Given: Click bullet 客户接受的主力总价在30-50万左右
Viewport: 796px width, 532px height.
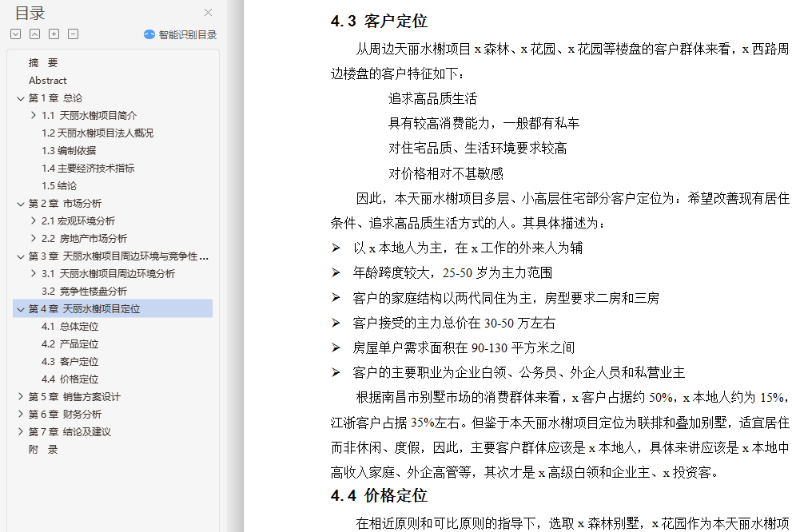Looking at the screenshot, I should pos(454,323).
